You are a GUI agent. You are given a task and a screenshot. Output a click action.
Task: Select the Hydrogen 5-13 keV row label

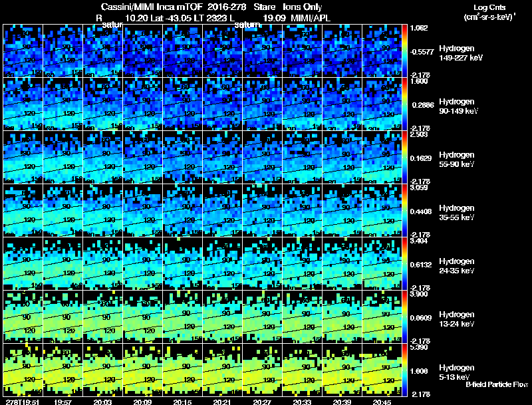click(457, 372)
